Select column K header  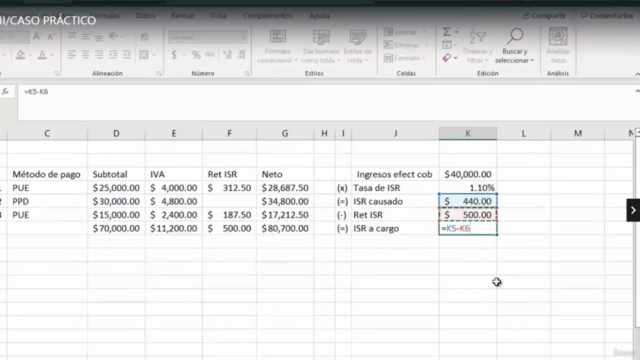[x=468, y=133]
